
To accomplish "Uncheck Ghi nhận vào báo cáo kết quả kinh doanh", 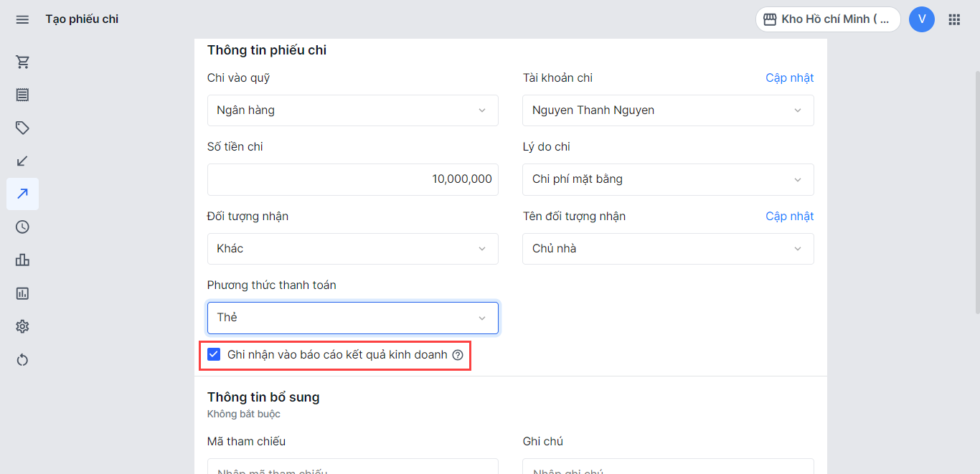I will coord(214,354).
